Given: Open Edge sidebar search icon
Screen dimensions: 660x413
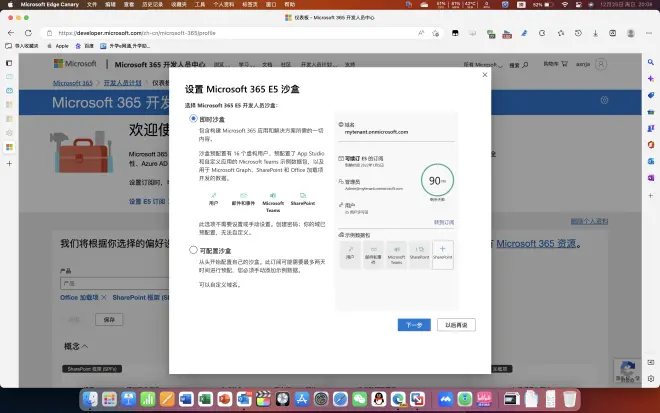Looking at the screenshot, I should tap(651, 62).
